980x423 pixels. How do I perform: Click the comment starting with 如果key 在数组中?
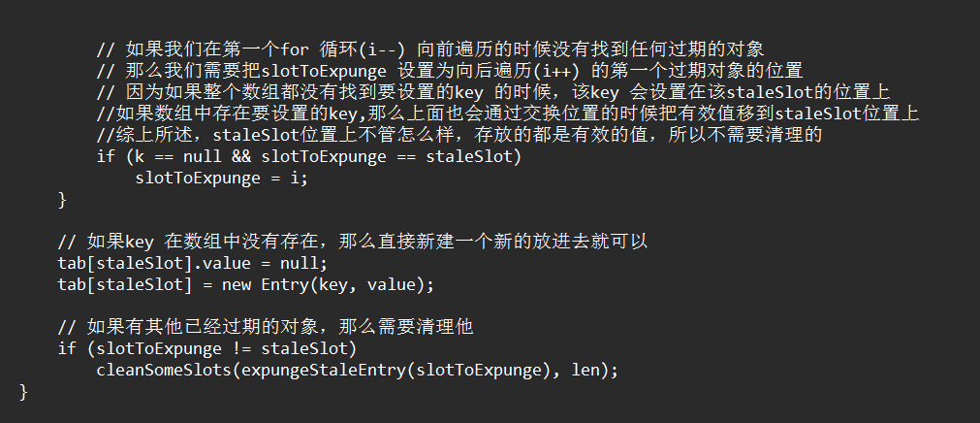pos(352,242)
